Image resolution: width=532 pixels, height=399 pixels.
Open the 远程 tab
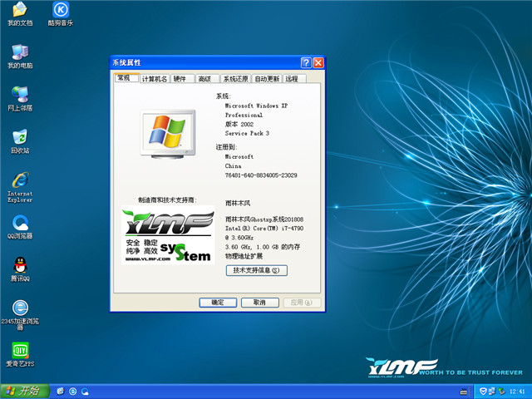point(292,79)
